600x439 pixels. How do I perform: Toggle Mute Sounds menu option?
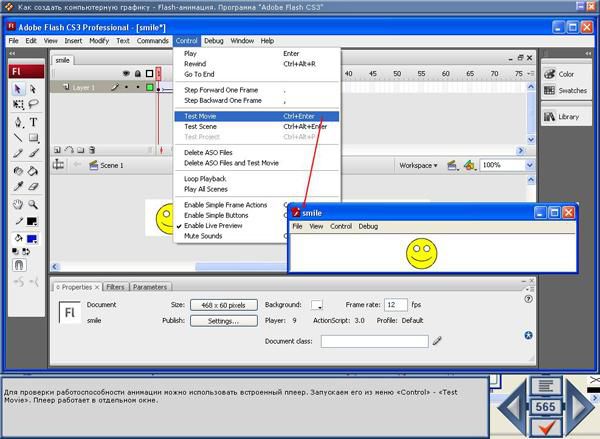203,237
